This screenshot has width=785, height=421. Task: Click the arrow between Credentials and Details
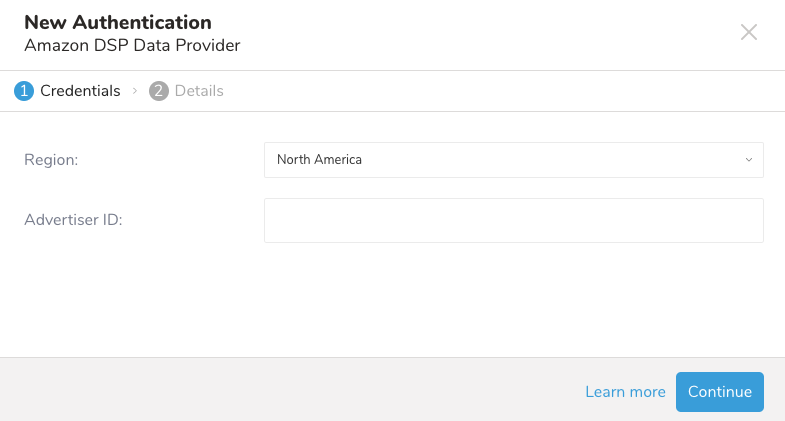pos(134,91)
